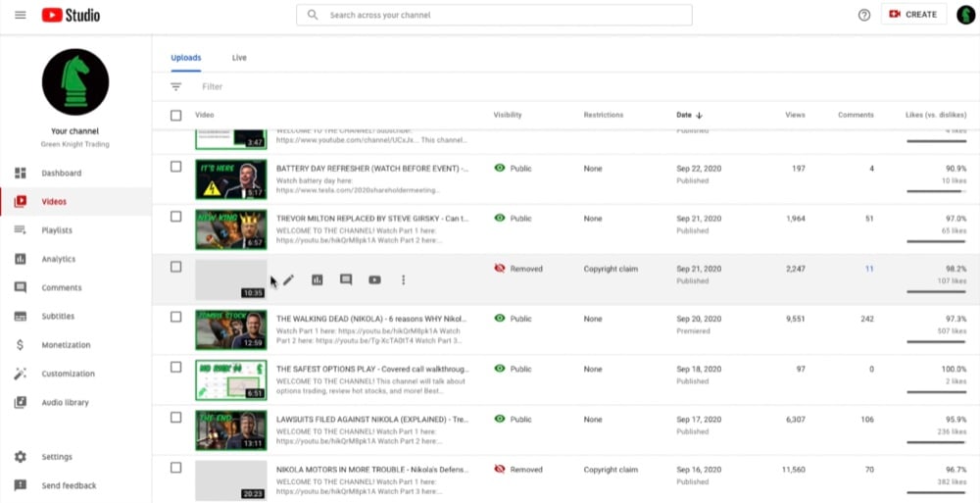Open visibility for THE WALKING DEAD video
The height and width of the screenshot is (503, 980).
pyautogui.click(x=513, y=319)
